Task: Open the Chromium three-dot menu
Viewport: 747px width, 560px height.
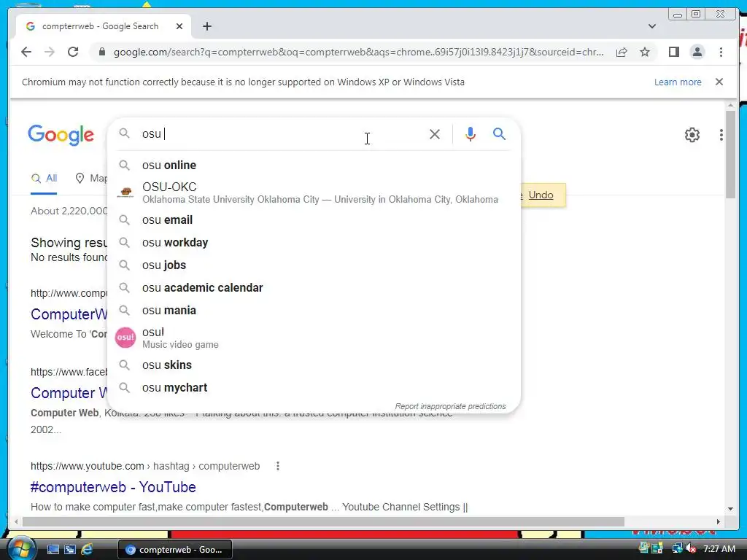Action: [721, 52]
